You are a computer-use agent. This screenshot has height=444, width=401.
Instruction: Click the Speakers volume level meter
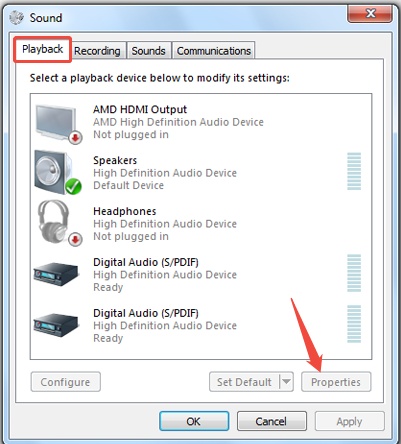[354, 171]
